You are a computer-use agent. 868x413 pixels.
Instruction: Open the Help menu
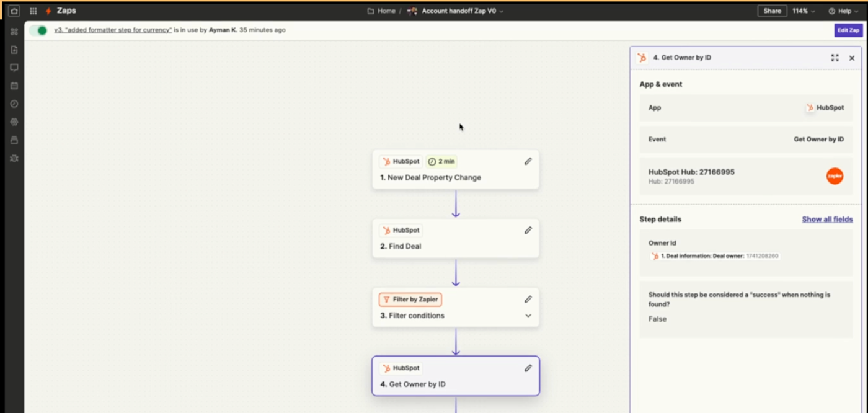844,11
